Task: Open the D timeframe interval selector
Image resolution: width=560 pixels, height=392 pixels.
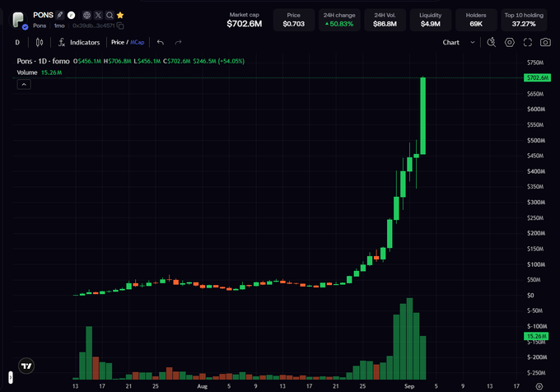Action: pos(17,43)
